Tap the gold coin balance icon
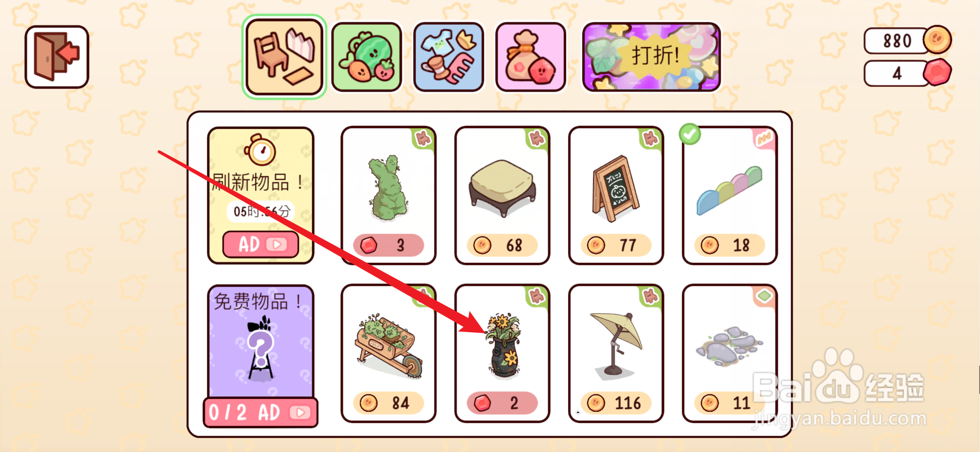Image resolution: width=980 pixels, height=452 pixels. pos(937,40)
